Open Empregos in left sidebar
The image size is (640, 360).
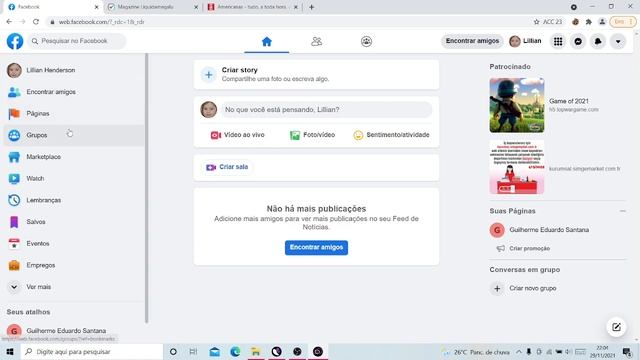[x=73, y=265]
